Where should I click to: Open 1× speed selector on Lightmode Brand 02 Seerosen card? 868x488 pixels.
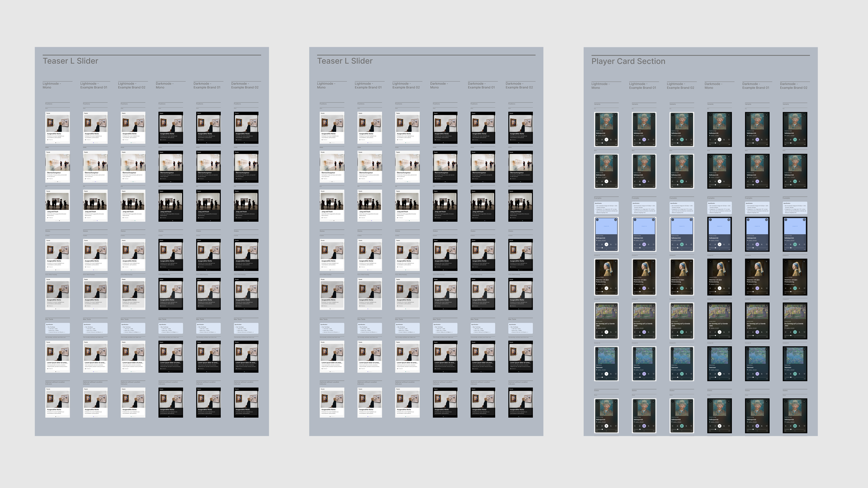(x=682, y=379)
